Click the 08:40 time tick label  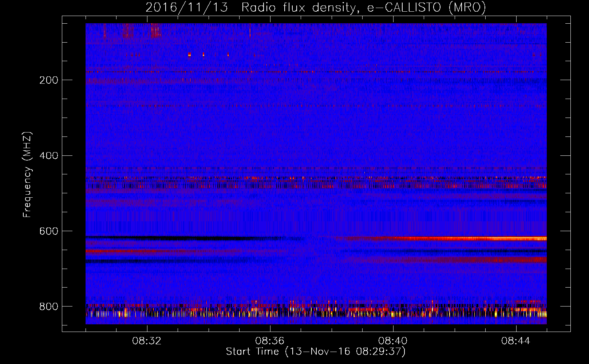tap(393, 341)
